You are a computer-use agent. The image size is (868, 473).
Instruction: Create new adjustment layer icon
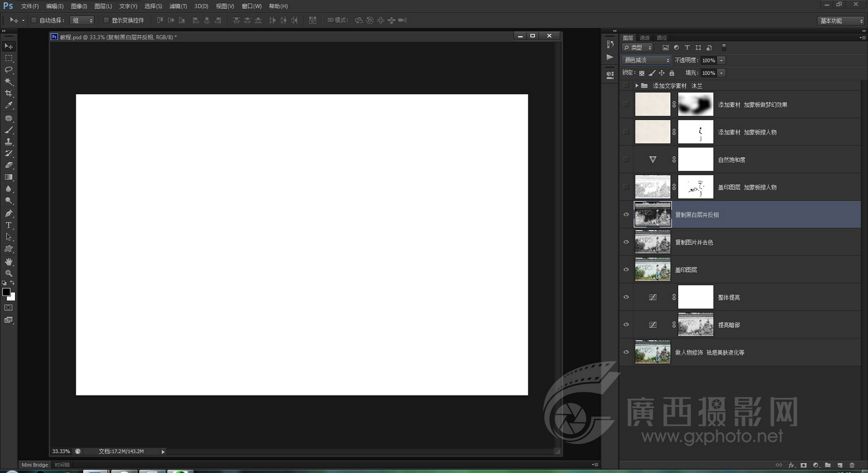pos(816,465)
